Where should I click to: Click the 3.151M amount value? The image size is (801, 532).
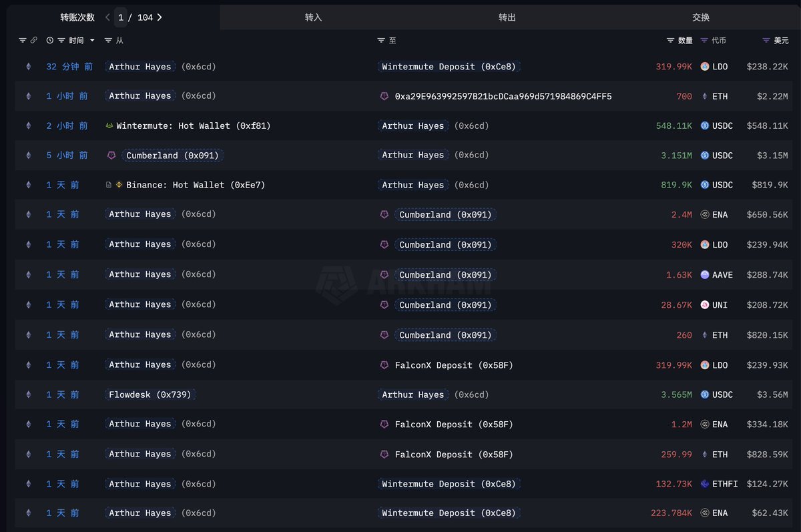[x=676, y=156]
